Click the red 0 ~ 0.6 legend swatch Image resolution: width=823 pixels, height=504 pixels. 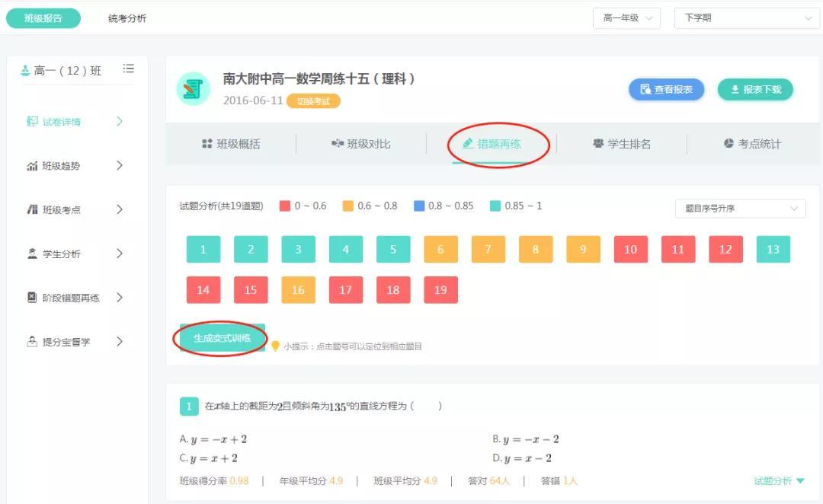[x=285, y=206]
